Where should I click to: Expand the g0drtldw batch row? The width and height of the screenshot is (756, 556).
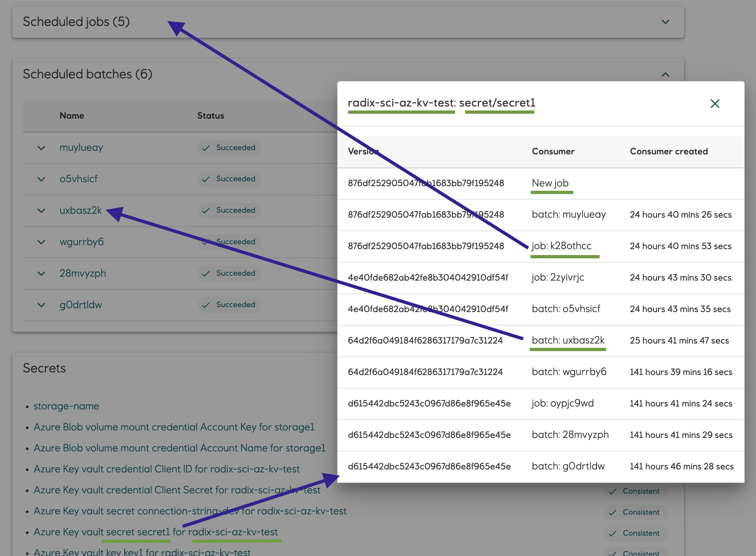click(x=41, y=305)
